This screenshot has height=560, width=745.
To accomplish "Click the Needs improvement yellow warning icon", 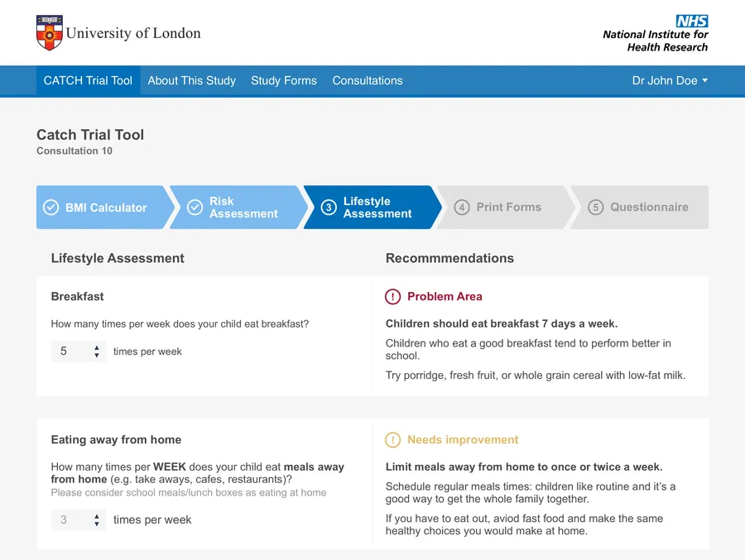I will 392,440.
